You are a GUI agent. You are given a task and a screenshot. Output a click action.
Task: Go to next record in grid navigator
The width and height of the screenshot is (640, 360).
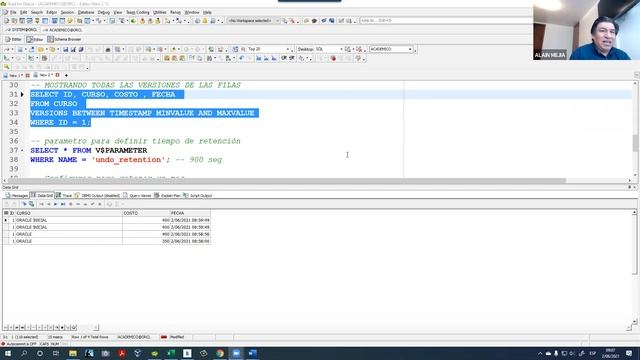click(56, 204)
